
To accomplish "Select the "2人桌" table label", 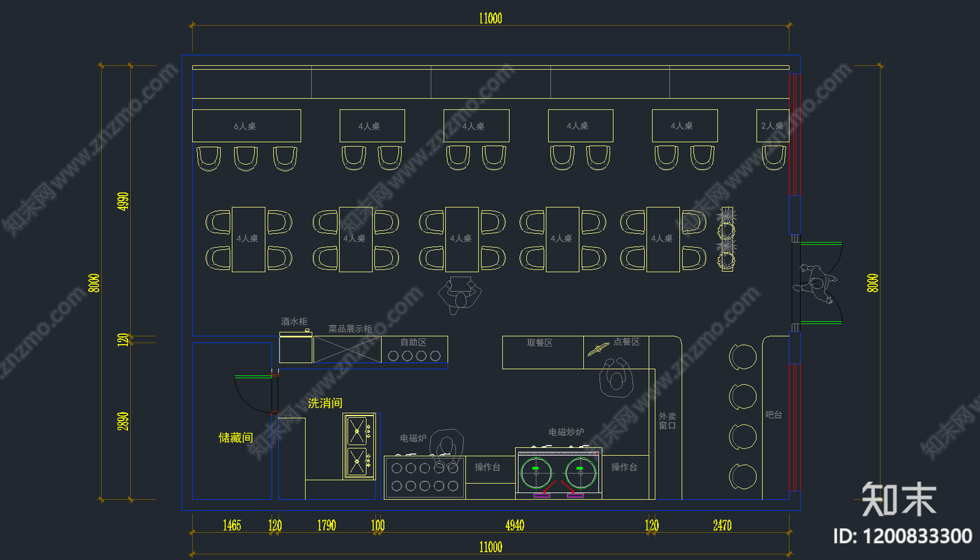I will (x=772, y=125).
